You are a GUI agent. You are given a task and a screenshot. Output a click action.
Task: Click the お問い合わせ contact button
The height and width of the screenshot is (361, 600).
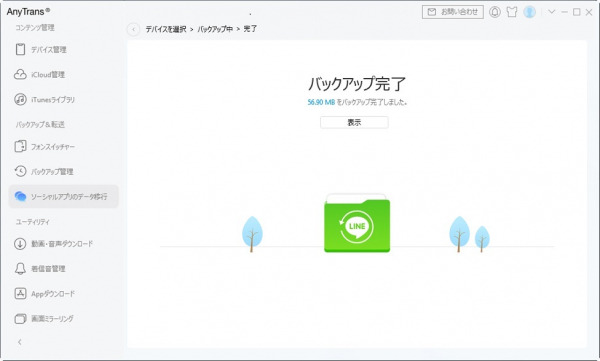point(453,12)
